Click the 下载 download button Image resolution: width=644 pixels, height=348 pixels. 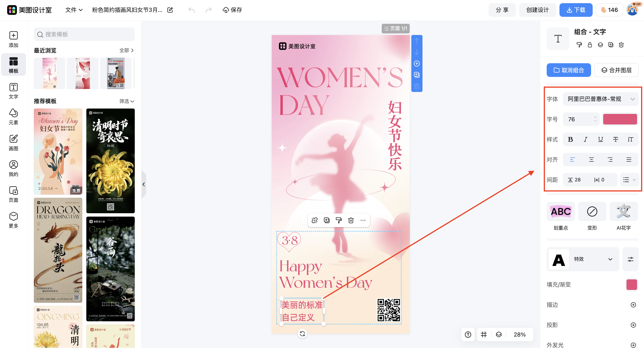576,10
